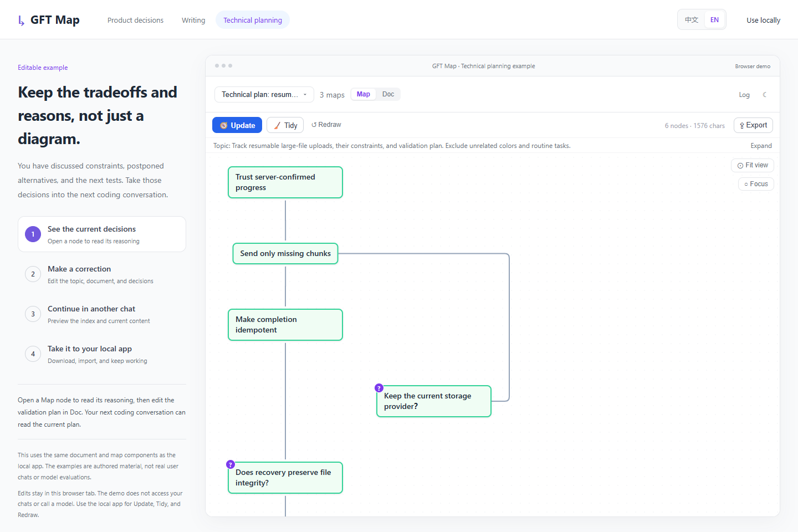The height and width of the screenshot is (532, 798).
Task: Open the Does recovery preserve file integrity node
Action: pyautogui.click(x=285, y=478)
